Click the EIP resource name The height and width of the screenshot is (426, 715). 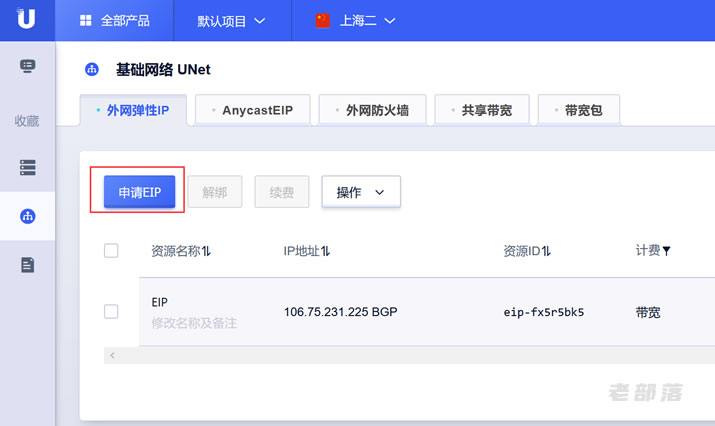pyautogui.click(x=160, y=302)
